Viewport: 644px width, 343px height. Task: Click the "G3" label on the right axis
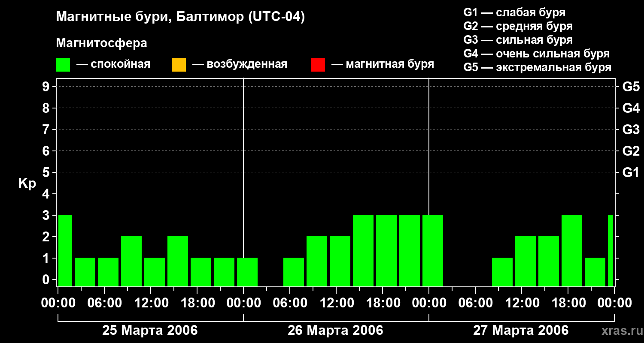click(x=631, y=129)
